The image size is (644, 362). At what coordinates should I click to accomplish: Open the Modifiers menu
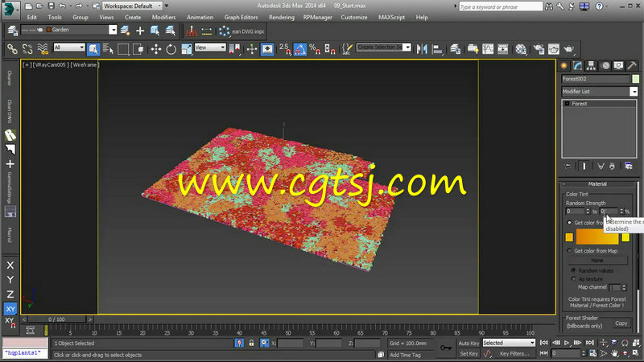click(163, 17)
